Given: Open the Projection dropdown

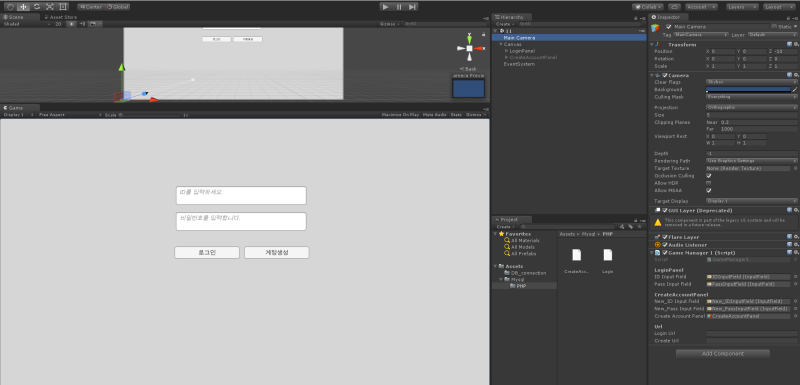Looking at the screenshot, I should (x=752, y=108).
